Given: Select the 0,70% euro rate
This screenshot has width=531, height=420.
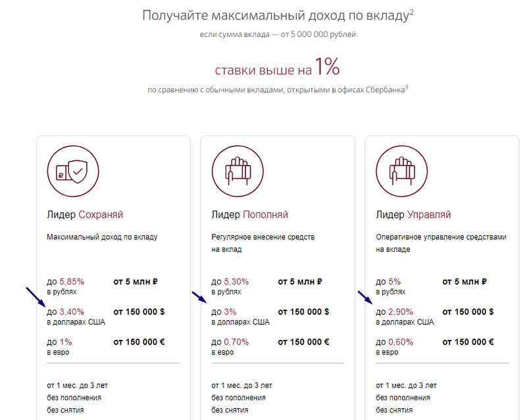Looking at the screenshot, I should 236,342.
